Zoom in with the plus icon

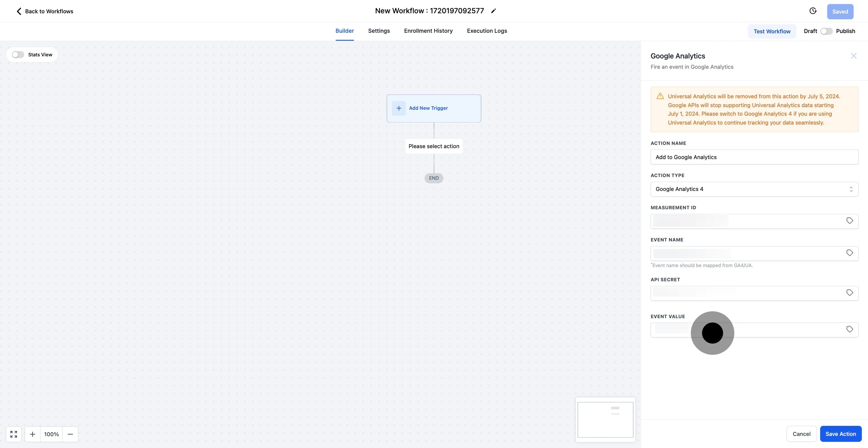tap(32, 434)
